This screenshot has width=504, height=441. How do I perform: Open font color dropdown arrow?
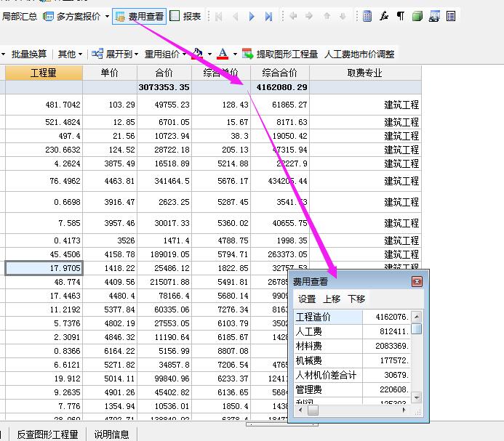[x=235, y=54]
